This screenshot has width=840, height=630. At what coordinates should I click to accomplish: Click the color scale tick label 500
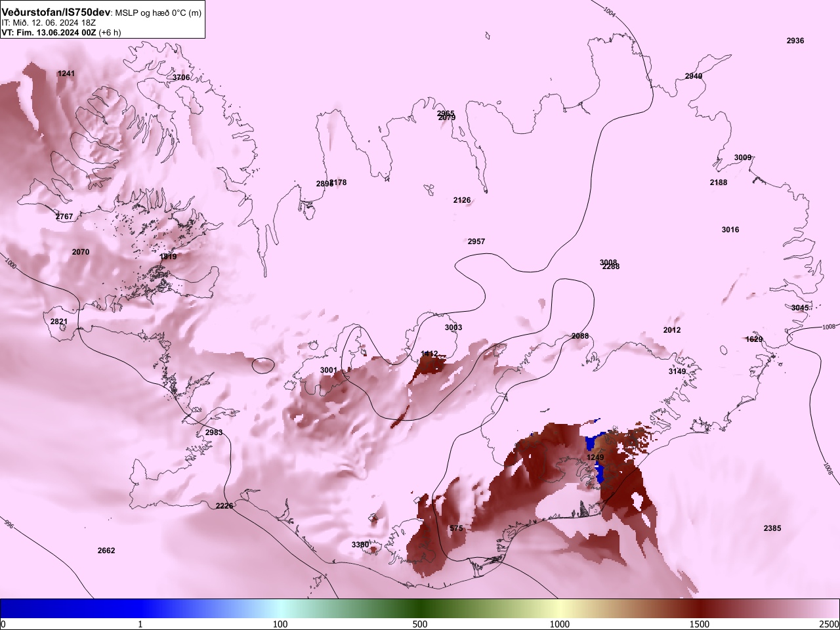pyautogui.click(x=420, y=624)
